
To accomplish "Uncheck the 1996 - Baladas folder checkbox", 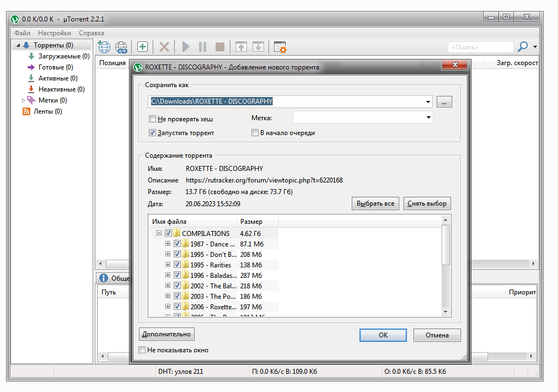I will [177, 275].
